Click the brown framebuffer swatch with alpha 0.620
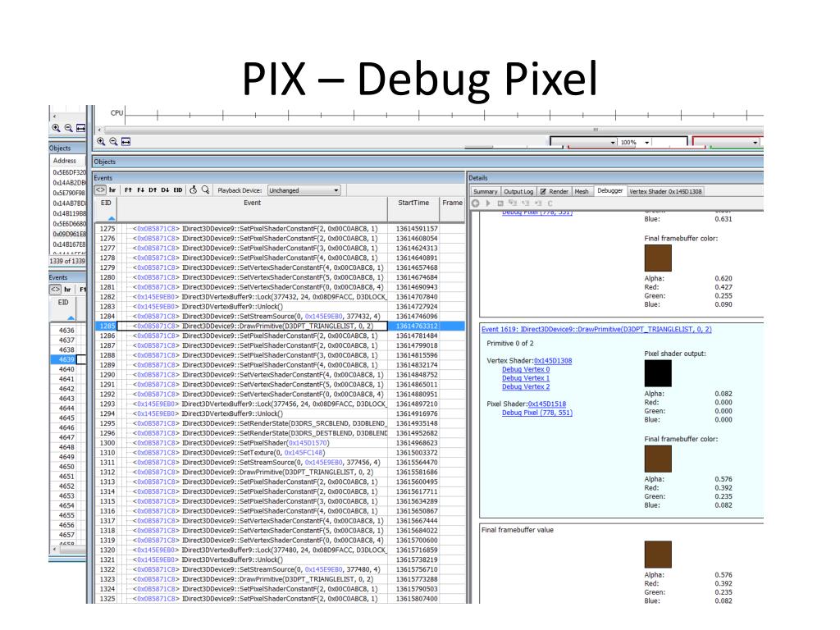The width and height of the screenshot is (840, 630). (658, 258)
